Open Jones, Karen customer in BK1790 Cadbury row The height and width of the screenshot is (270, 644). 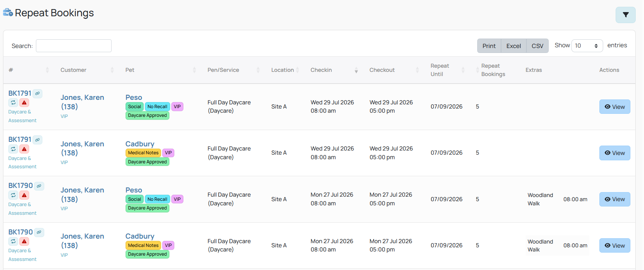(82, 241)
